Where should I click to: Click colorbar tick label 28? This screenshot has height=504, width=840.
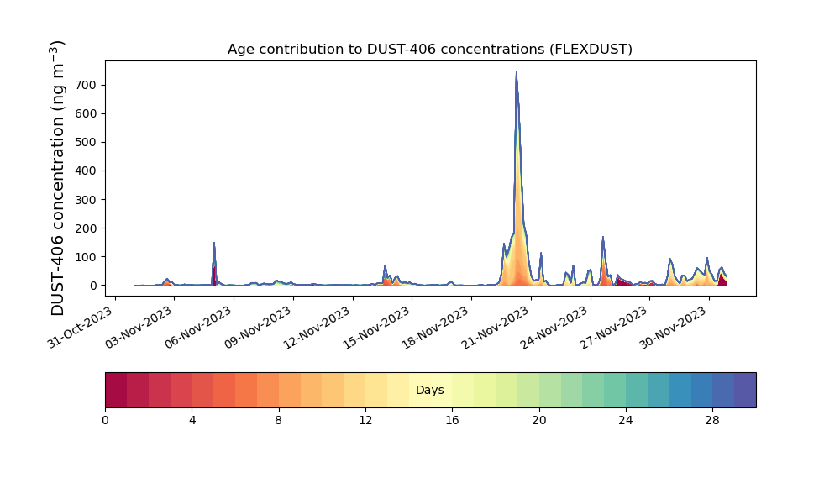click(x=712, y=421)
